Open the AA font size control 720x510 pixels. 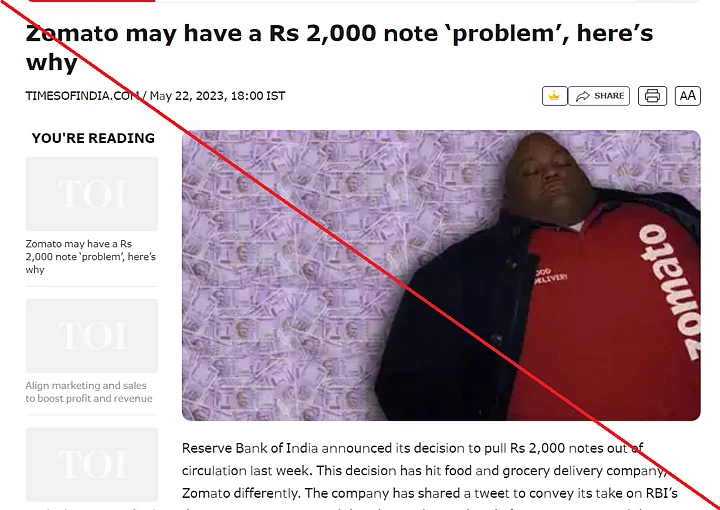coord(687,96)
